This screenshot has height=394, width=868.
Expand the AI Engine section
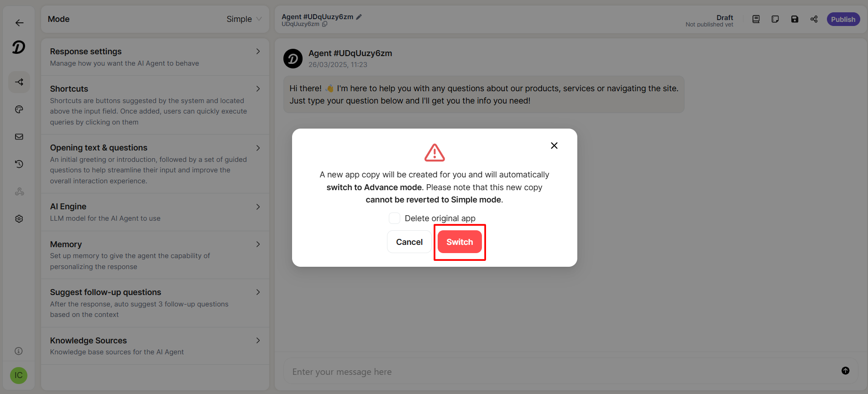tap(155, 212)
